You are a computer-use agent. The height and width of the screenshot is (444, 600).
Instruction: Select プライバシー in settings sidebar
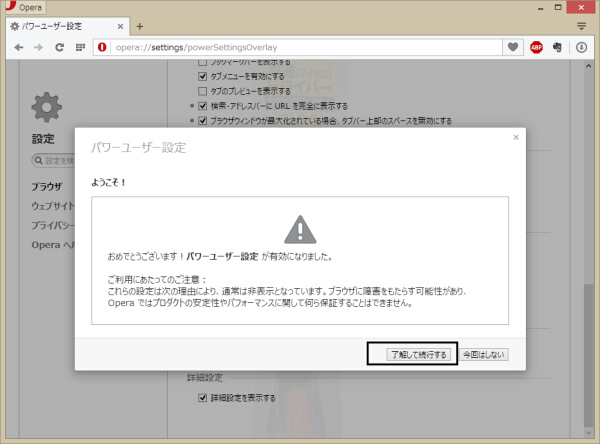point(53,225)
